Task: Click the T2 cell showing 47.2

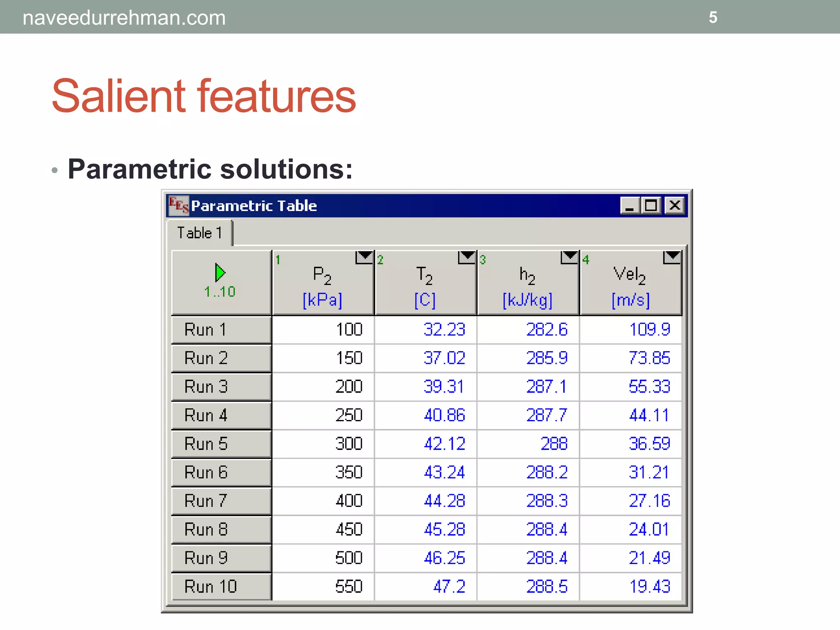Action: pyautogui.click(x=426, y=587)
